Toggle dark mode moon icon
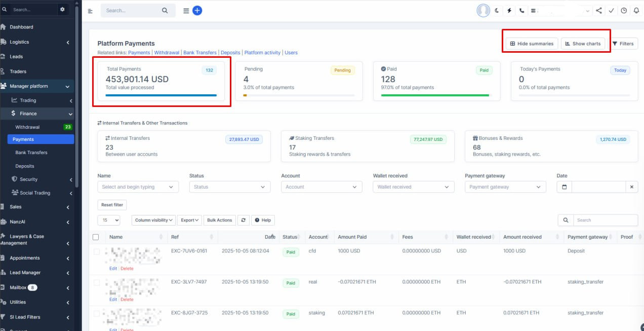This screenshot has width=644, height=331. 497,11
